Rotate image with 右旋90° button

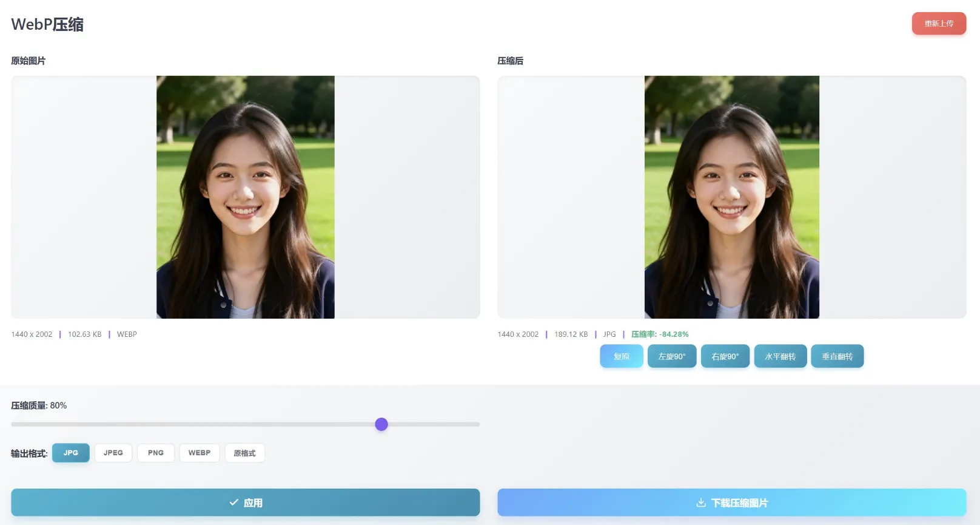tap(725, 356)
